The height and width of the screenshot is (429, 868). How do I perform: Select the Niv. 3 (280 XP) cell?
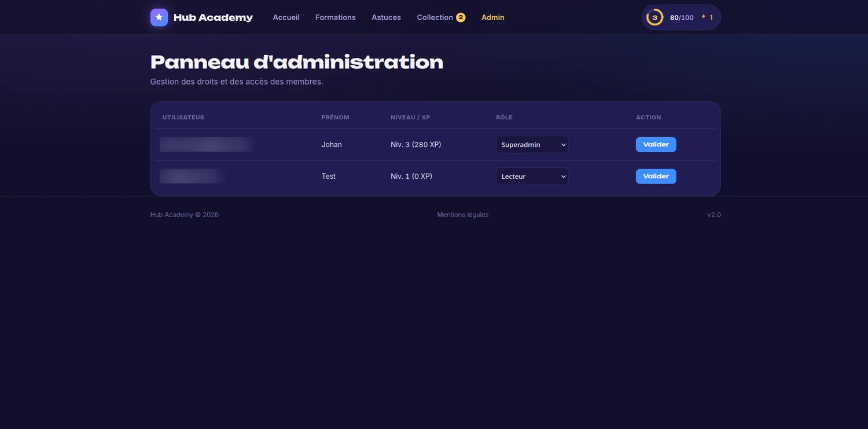(x=416, y=145)
